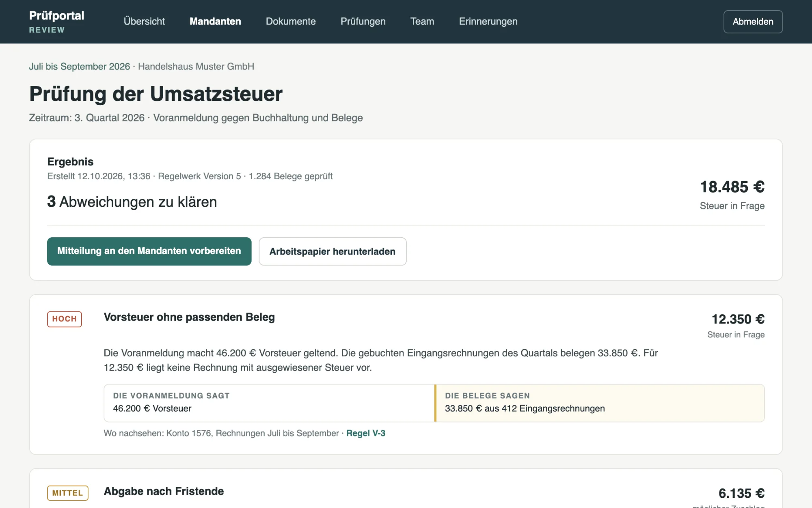Follow the 'Juli bis September 2026' breadcrumb link
812x508 pixels.
tap(80, 66)
